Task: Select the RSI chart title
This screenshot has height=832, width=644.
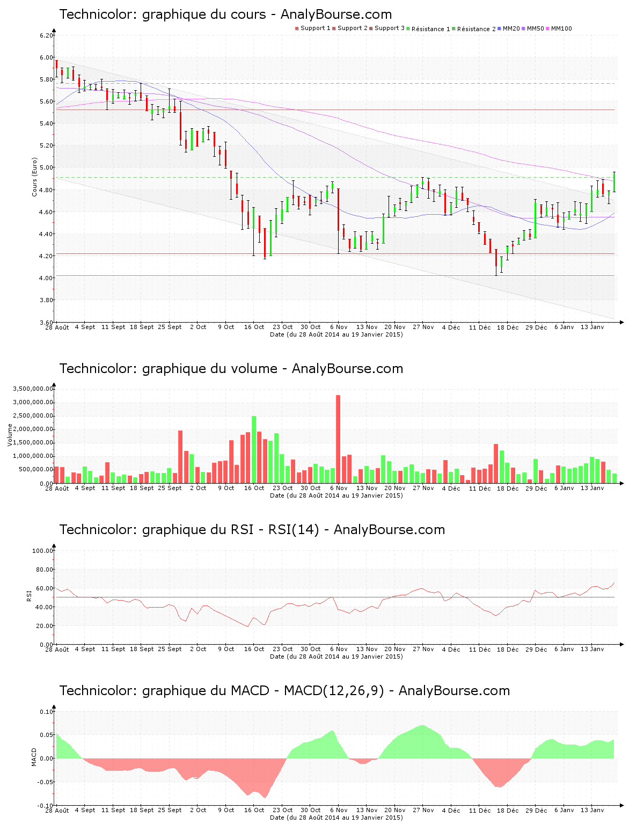Action: [x=252, y=529]
